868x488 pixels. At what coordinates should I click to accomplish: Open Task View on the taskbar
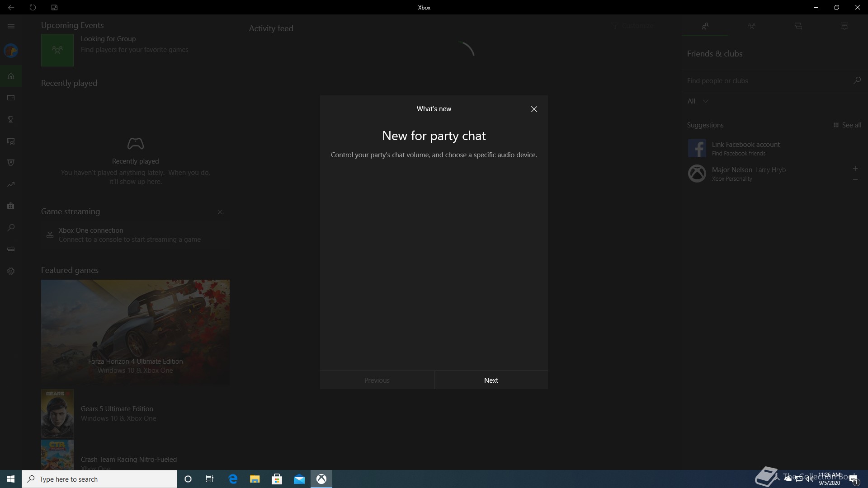pyautogui.click(x=210, y=479)
